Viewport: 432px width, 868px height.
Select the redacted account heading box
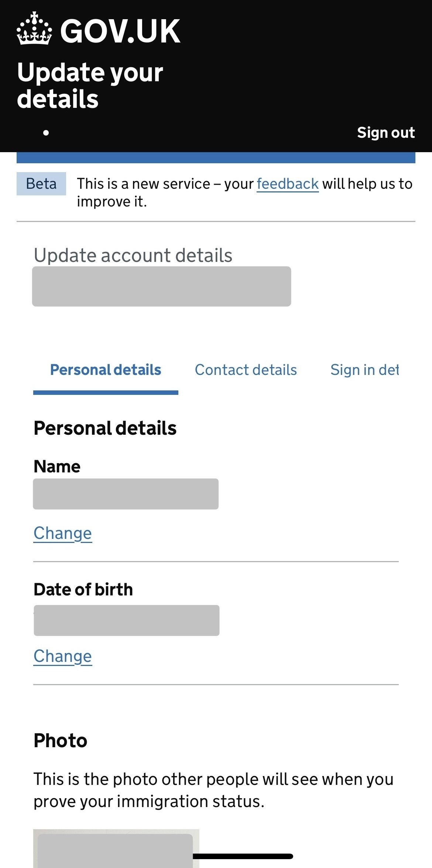pos(161,286)
